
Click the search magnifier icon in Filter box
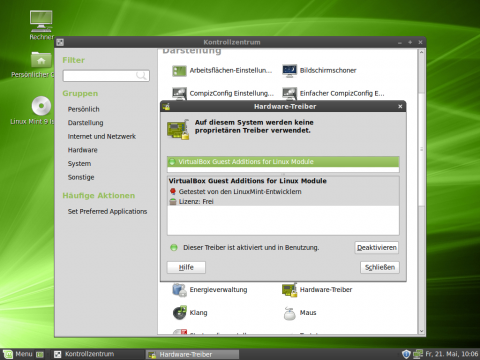click(x=141, y=76)
